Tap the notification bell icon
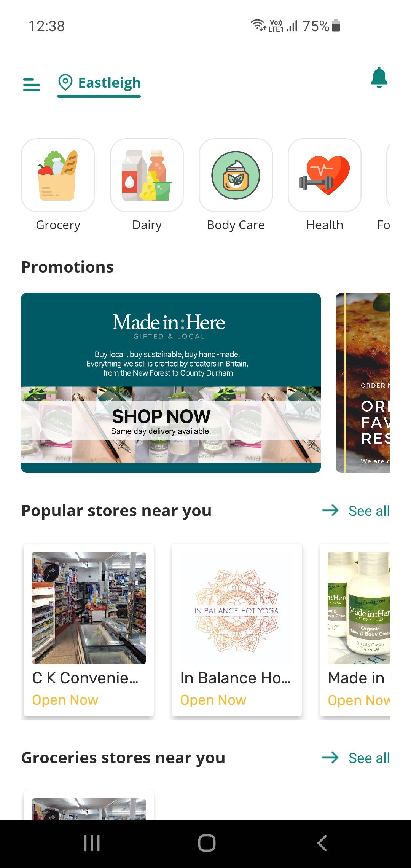This screenshot has height=868, width=411. pyautogui.click(x=379, y=78)
